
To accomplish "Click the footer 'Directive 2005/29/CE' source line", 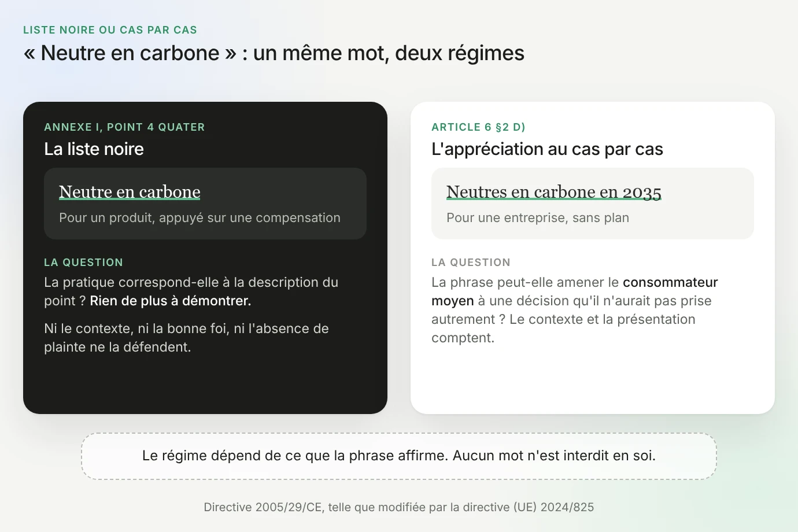I will point(399,507).
